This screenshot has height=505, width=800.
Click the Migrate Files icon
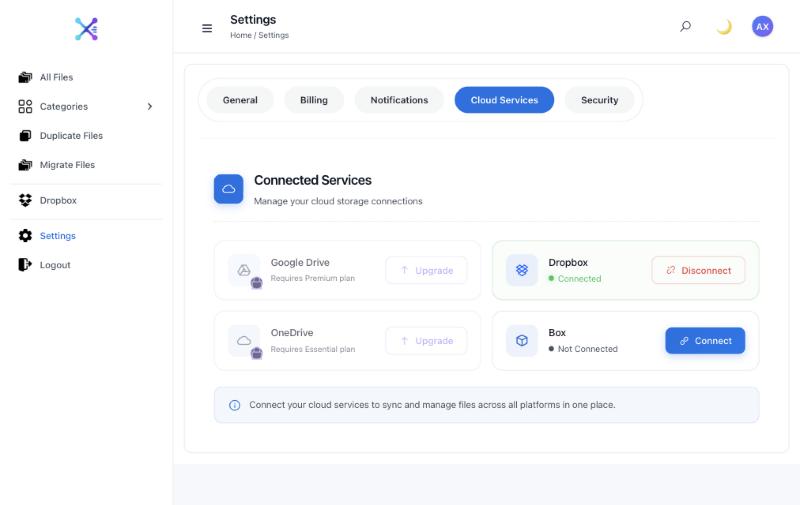[25, 165]
